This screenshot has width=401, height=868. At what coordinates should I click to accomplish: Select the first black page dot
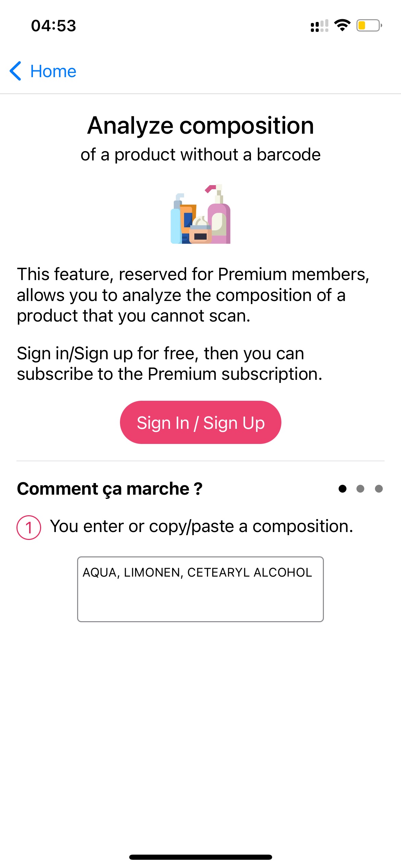(342, 489)
